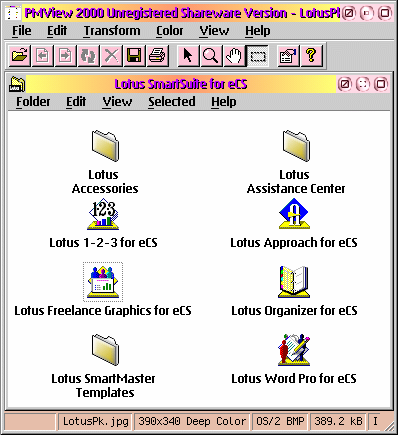Open the PMView View menu
Screen dimensions: 398x435
(x=214, y=31)
